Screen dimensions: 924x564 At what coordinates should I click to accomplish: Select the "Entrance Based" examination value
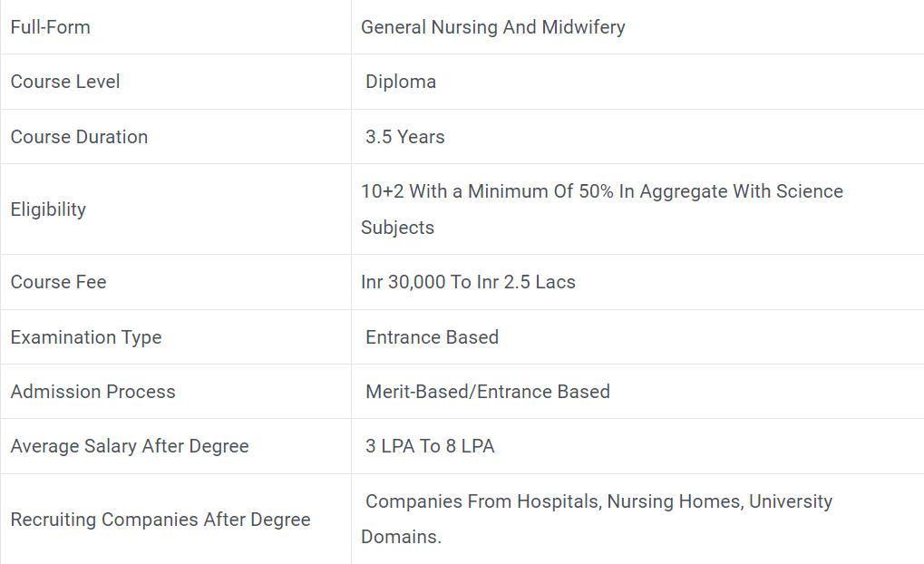point(432,337)
